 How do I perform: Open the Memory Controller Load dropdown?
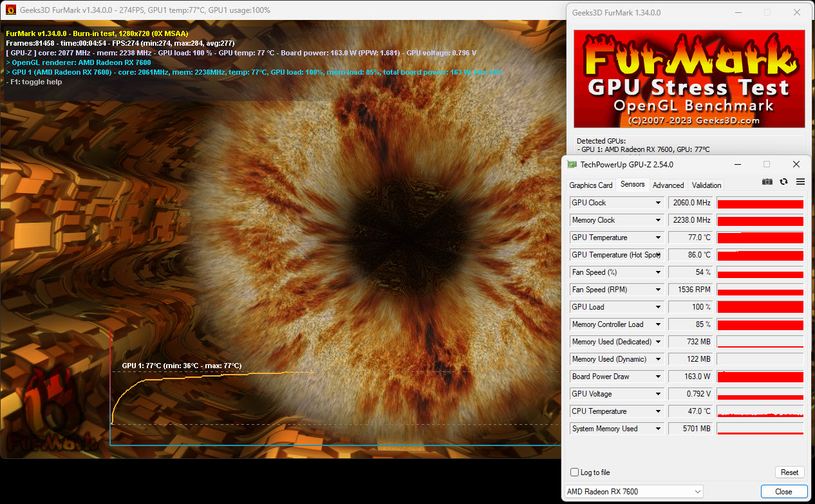[658, 324]
